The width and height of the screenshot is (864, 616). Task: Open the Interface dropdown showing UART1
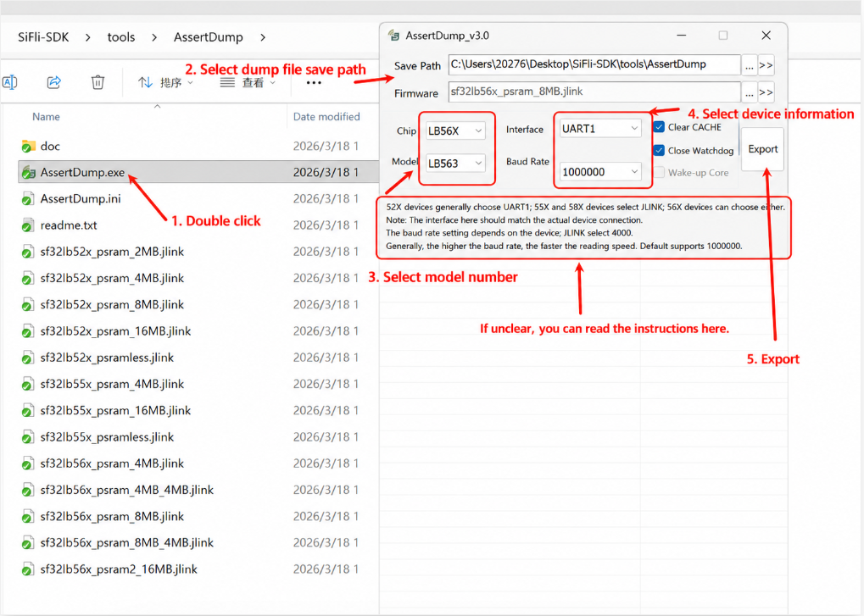click(600, 128)
